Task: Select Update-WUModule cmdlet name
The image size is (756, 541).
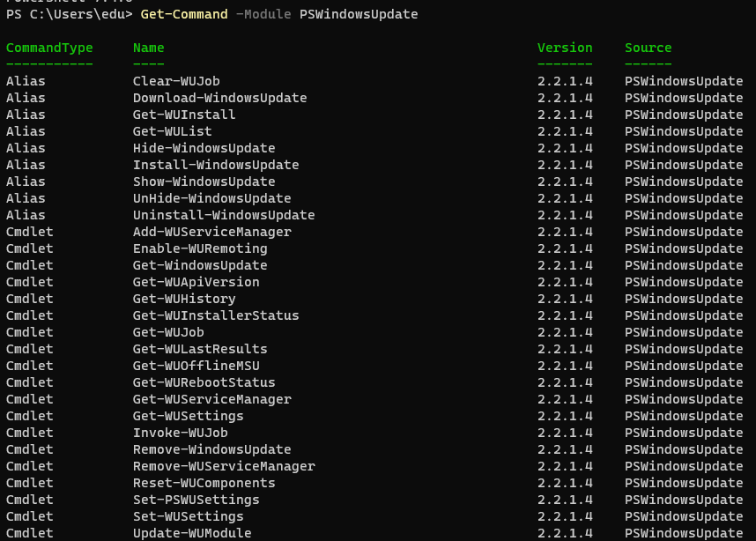Action: point(192,533)
